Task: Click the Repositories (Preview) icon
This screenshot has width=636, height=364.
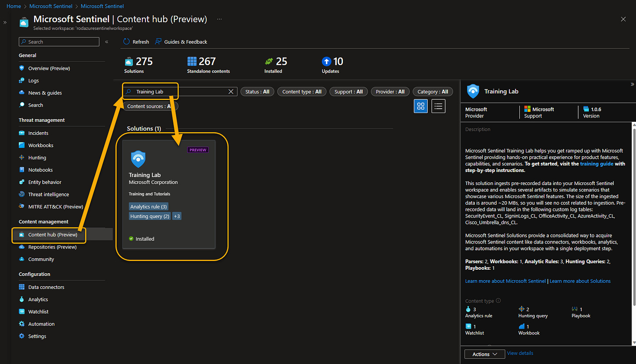Action: point(22,247)
